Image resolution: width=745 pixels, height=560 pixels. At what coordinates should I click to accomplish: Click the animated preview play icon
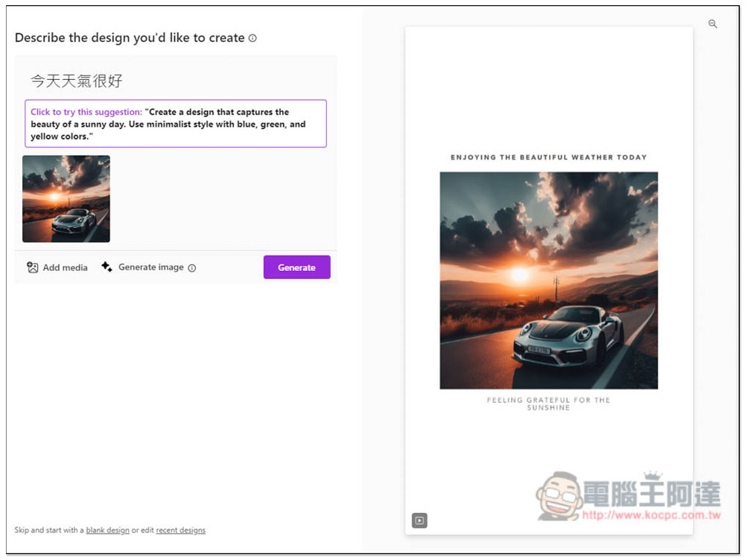click(419, 520)
